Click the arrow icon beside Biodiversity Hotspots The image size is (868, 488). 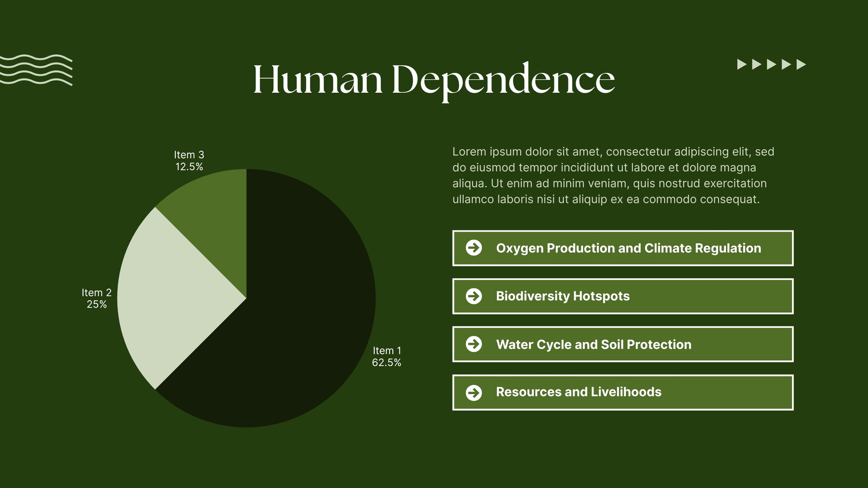pyautogui.click(x=474, y=296)
